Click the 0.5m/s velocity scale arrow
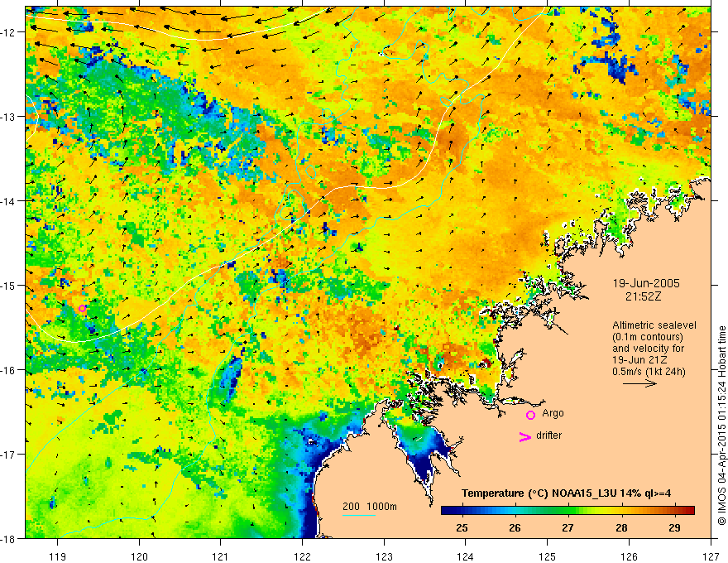Screen dimensions: 728x563 point(639,383)
